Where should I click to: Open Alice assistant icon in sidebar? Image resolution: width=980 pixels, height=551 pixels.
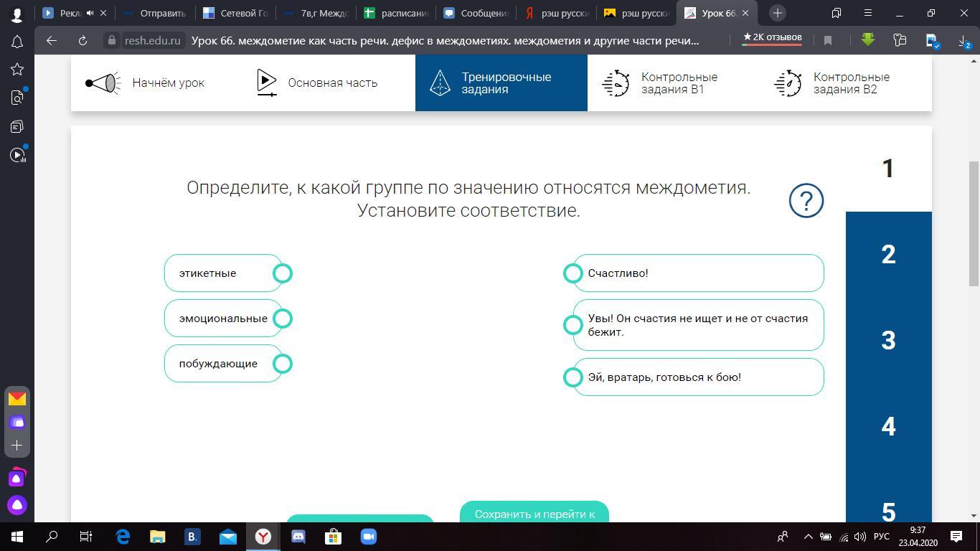pos(17,505)
